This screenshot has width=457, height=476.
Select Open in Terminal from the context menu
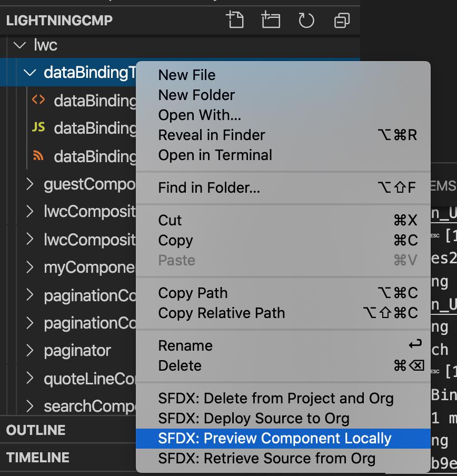point(215,155)
